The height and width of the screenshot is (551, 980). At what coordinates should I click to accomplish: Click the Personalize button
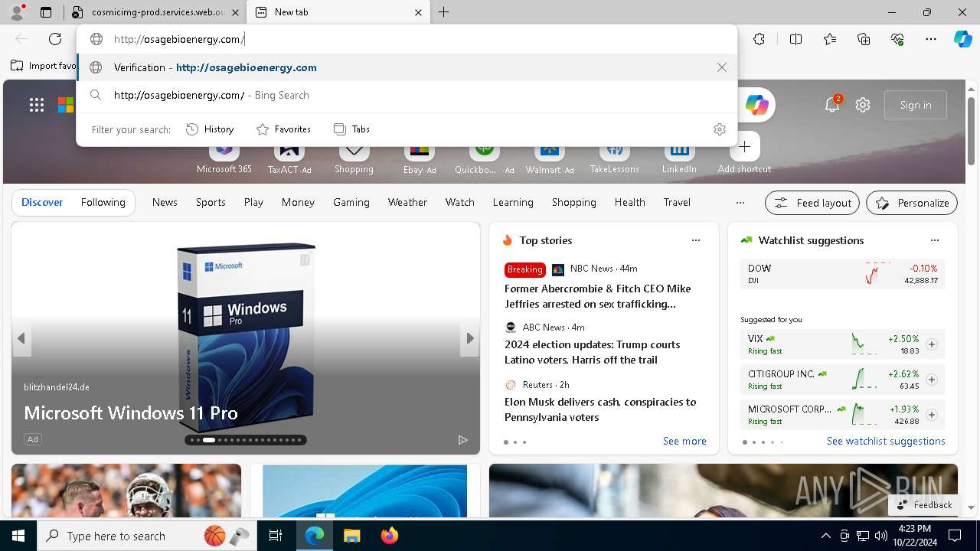click(912, 203)
